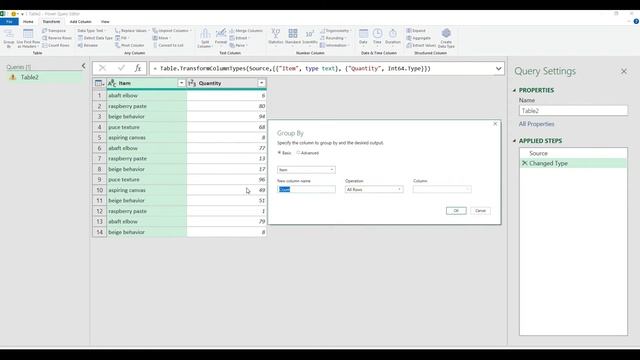This screenshot has width=640, height=360.
Task: Switch to the Transform tab
Action: point(51,22)
